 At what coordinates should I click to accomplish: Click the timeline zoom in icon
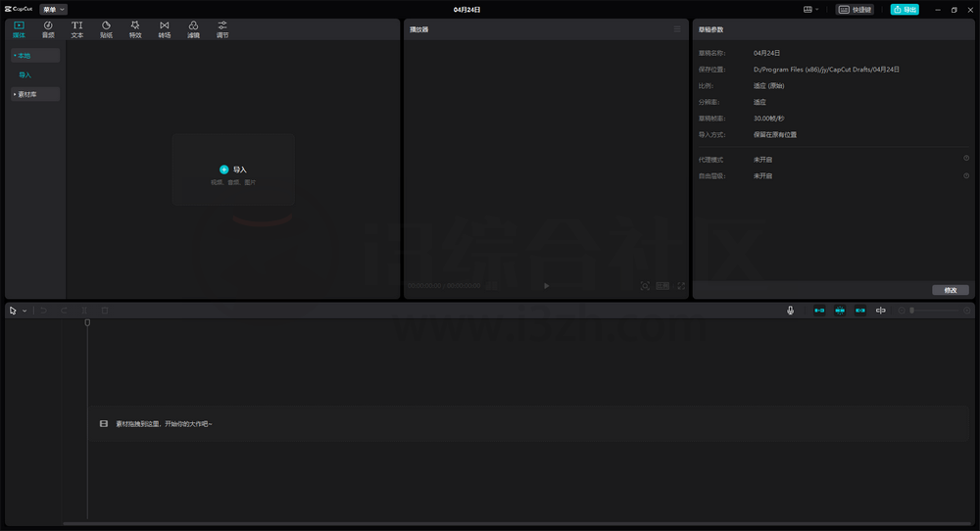click(967, 311)
